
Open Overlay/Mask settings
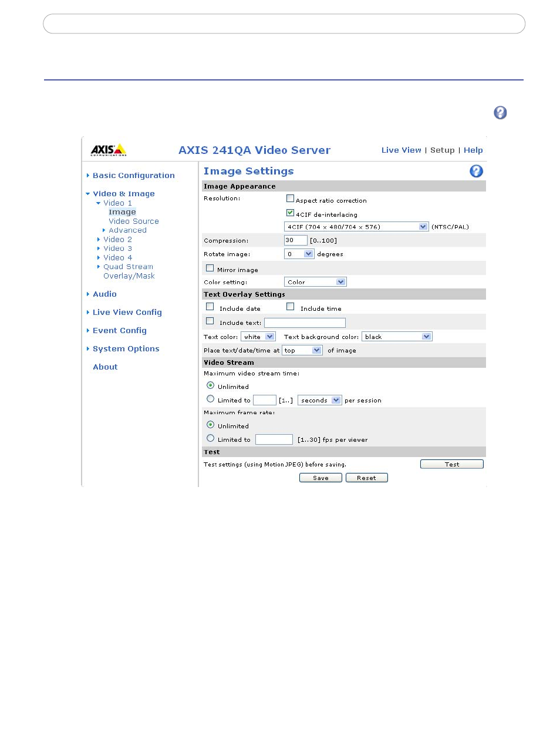click(x=129, y=276)
